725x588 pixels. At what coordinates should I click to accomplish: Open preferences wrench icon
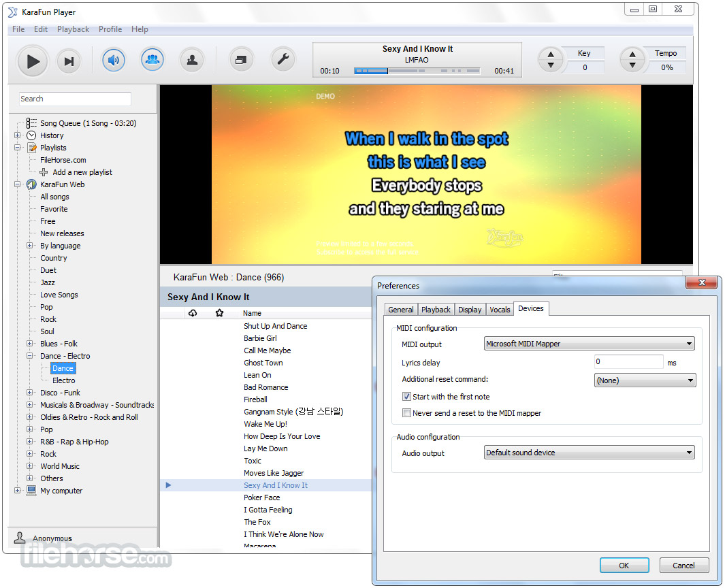click(283, 60)
